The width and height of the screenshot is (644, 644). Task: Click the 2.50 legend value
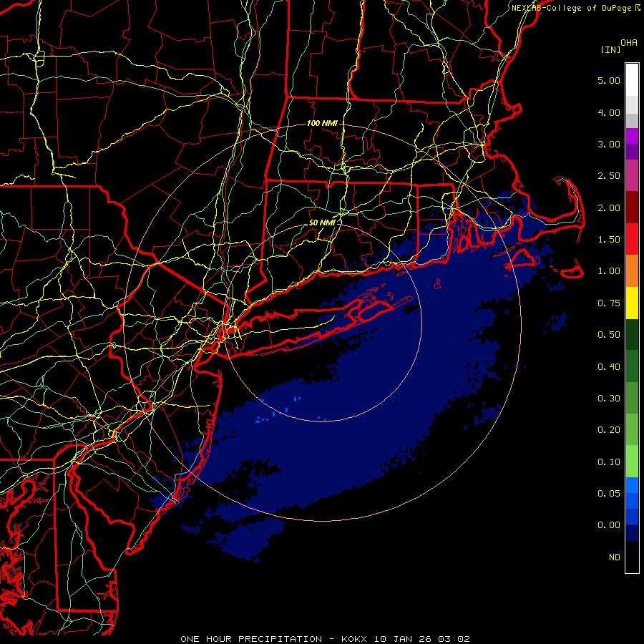tap(609, 176)
